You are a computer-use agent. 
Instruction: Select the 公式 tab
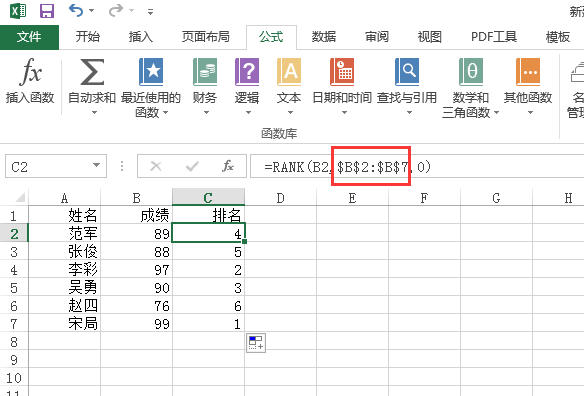click(271, 37)
